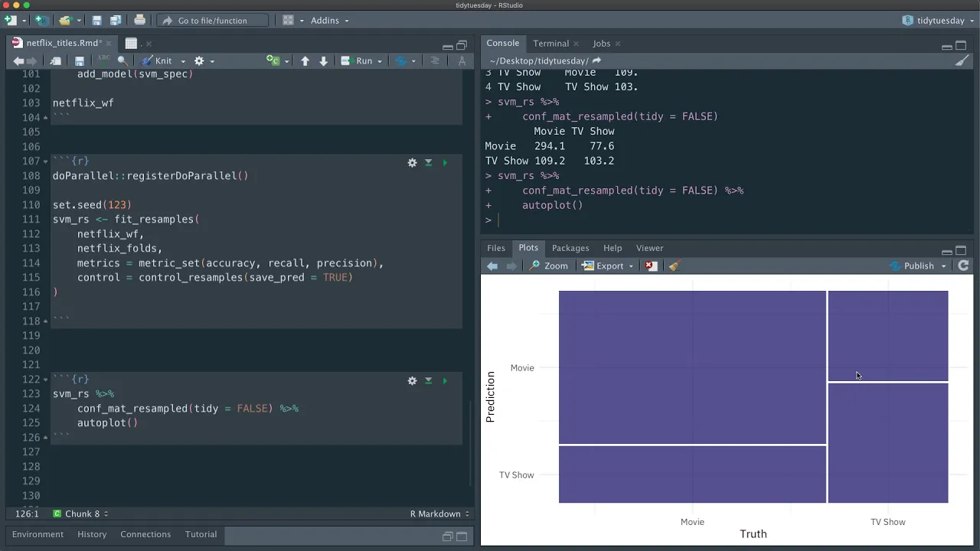Click Show in New Window icon
Image resolution: width=980 pixels, height=551 pixels.
pos(56,61)
